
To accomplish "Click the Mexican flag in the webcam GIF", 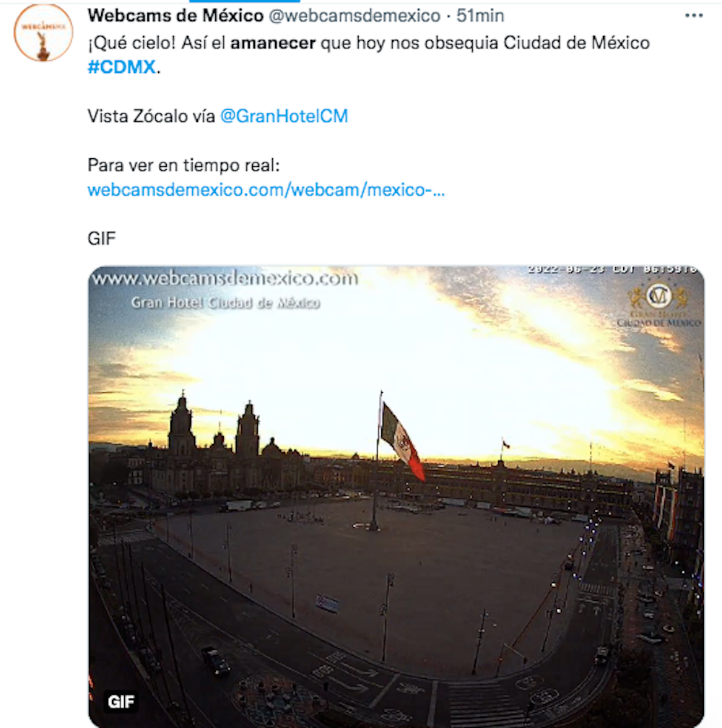I will coord(401,441).
